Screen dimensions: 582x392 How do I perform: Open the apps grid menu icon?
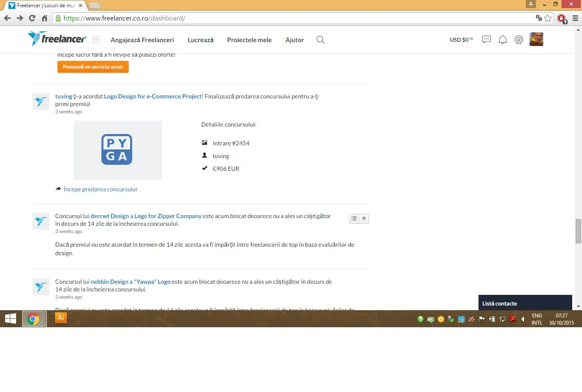point(96,39)
